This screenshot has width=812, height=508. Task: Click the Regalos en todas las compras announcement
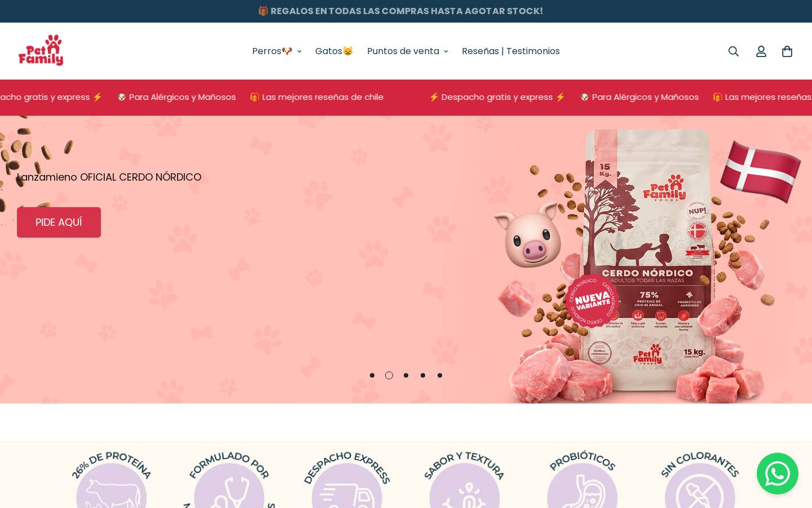[400, 11]
